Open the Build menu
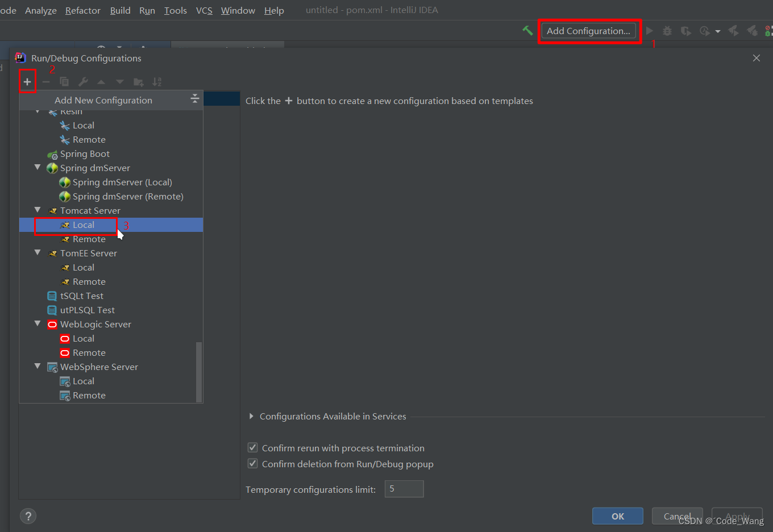Screen dimensions: 773x532 pyautogui.click(x=120, y=10)
